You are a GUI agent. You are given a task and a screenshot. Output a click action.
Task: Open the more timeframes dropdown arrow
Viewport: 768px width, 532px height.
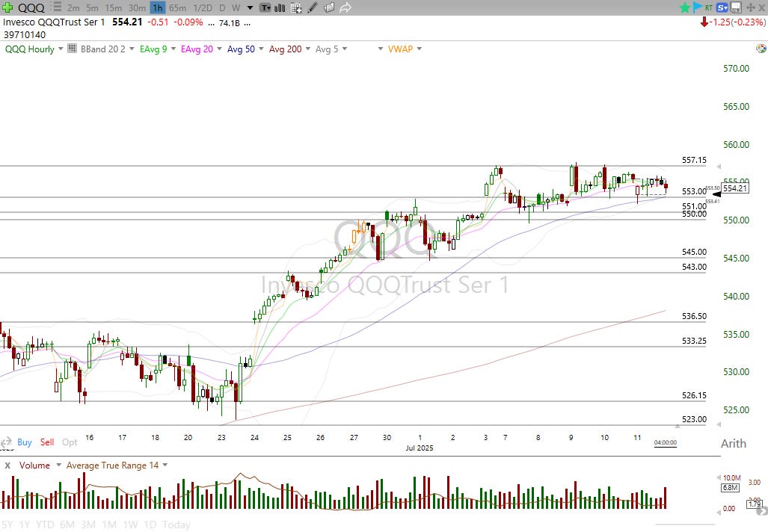251,8
